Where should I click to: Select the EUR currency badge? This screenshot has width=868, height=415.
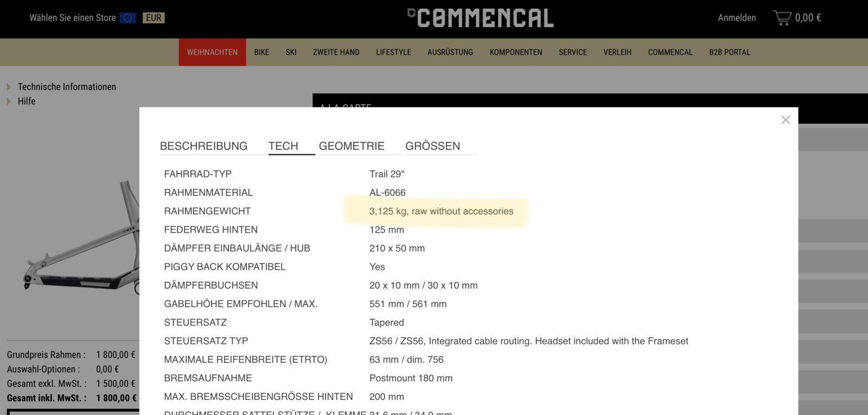154,18
